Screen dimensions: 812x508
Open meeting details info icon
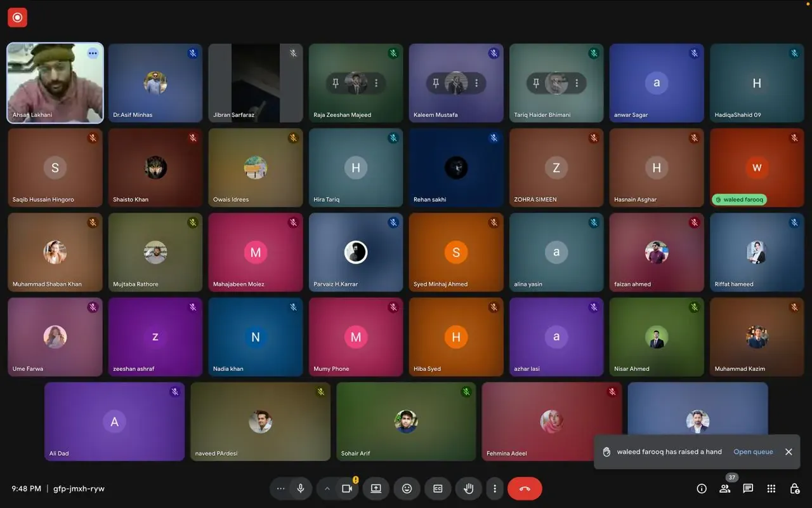pos(702,488)
